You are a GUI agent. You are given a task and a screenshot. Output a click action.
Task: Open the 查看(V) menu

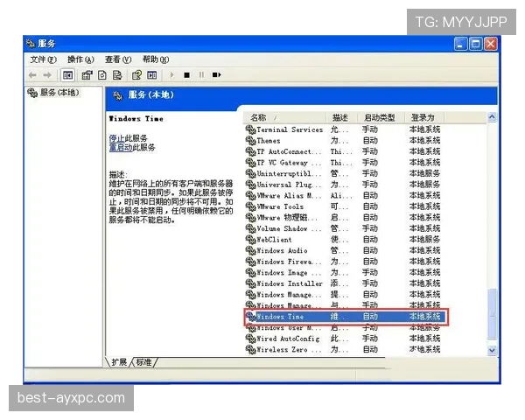click(118, 59)
